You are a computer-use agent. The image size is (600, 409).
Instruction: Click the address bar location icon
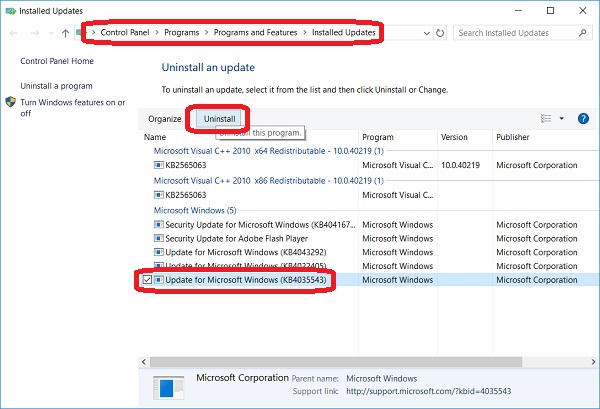[79, 33]
